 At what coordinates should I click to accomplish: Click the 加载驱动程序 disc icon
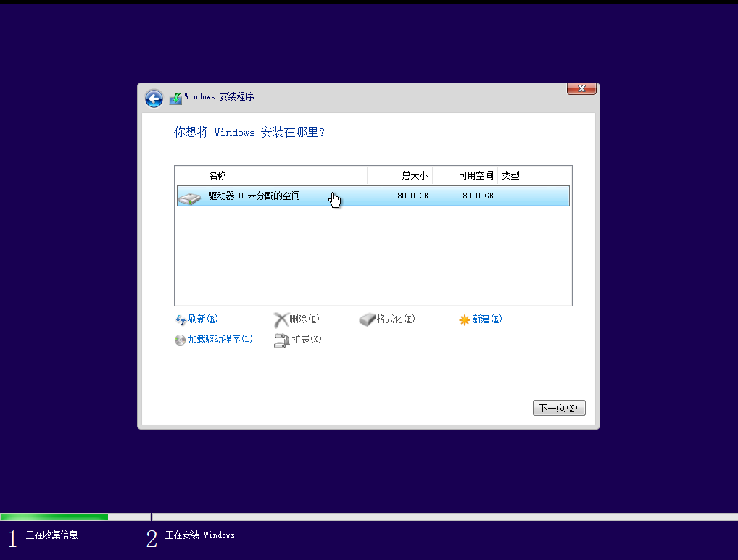pyautogui.click(x=180, y=340)
